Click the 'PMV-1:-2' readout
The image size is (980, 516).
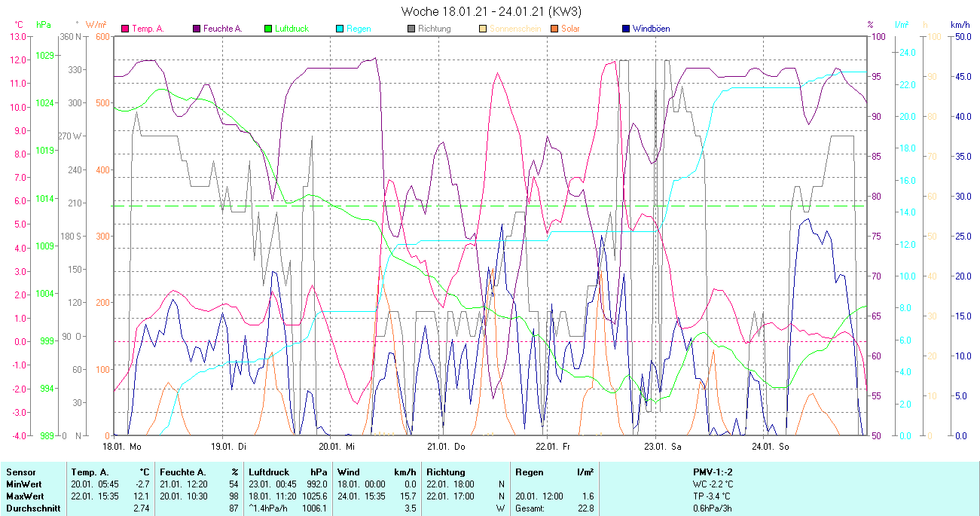coord(713,472)
